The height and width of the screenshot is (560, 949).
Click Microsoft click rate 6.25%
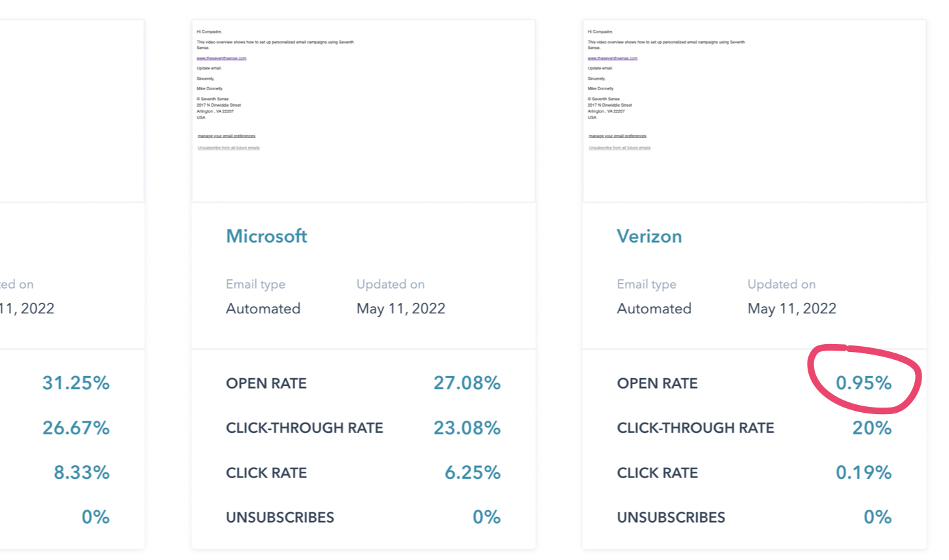click(x=473, y=472)
